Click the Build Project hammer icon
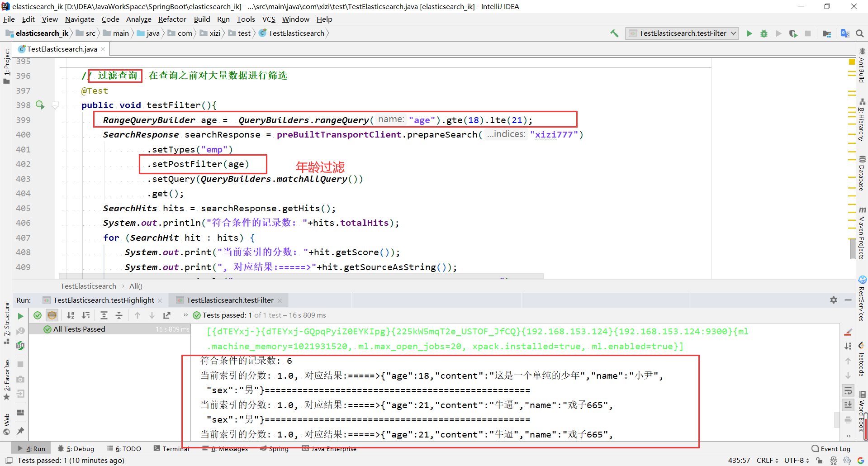 coord(614,33)
